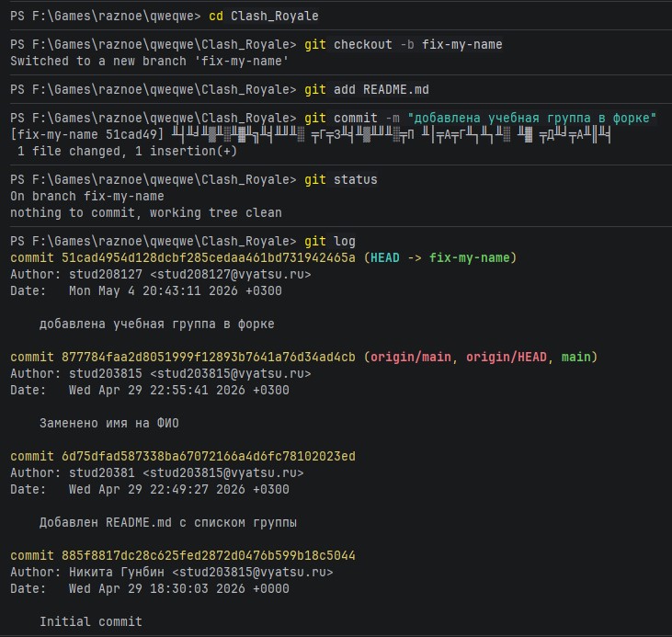The image size is (672, 637).
Task: Click 'nothing to commit, working tree clean' line
Action: point(146,213)
